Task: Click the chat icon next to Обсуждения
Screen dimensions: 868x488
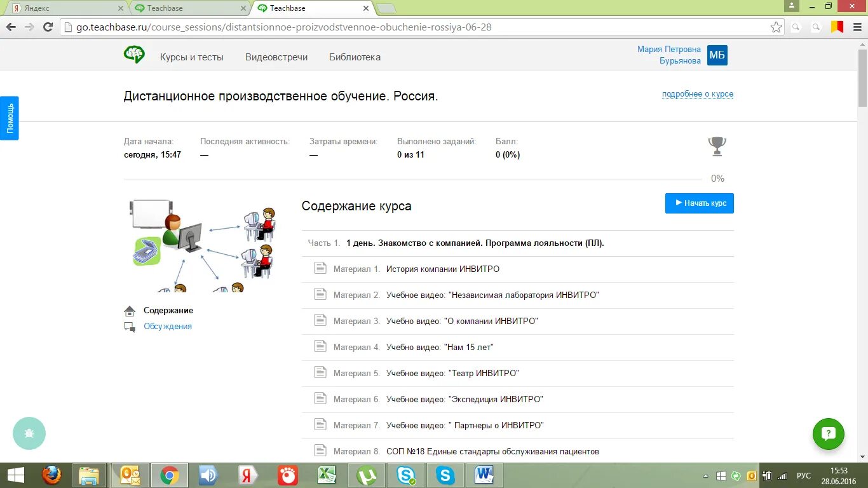Action: [130, 327]
